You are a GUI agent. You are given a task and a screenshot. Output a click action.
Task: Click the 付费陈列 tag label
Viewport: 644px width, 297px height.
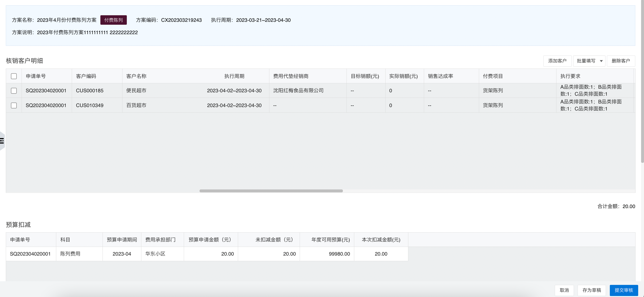(113, 20)
